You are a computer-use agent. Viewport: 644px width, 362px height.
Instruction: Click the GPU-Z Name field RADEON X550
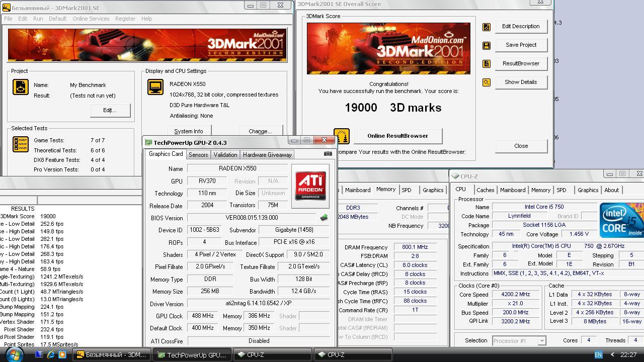point(237,168)
